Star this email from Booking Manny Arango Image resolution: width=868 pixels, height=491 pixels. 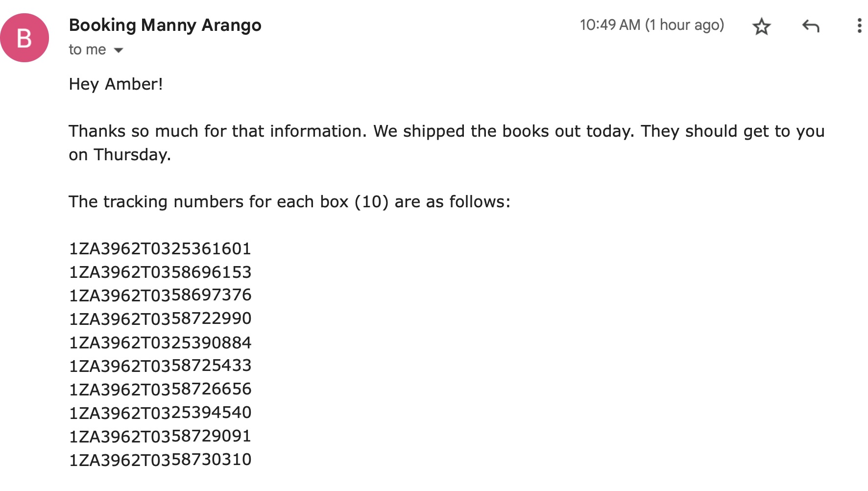(761, 26)
